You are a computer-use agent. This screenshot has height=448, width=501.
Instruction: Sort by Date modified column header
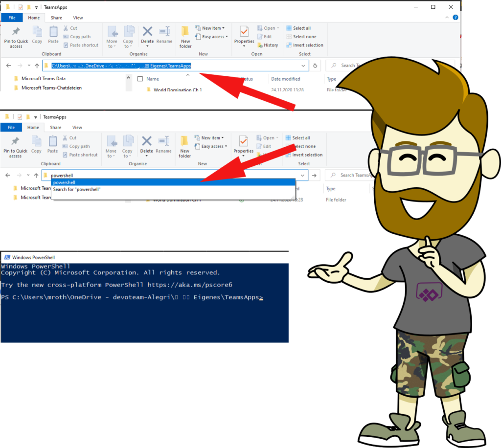click(286, 79)
